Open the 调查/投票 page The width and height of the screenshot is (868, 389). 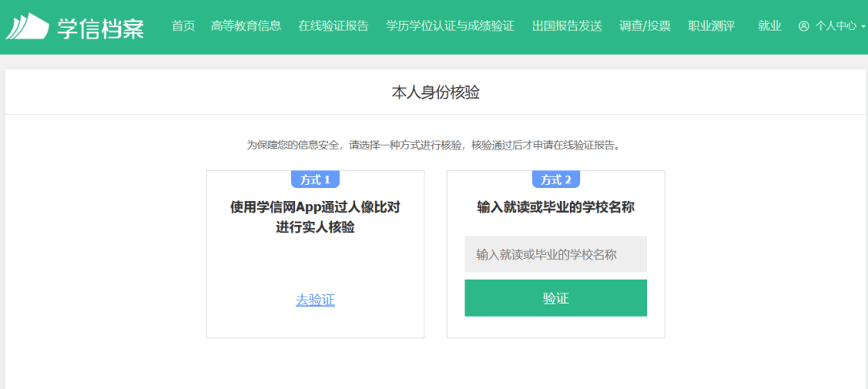click(x=645, y=26)
